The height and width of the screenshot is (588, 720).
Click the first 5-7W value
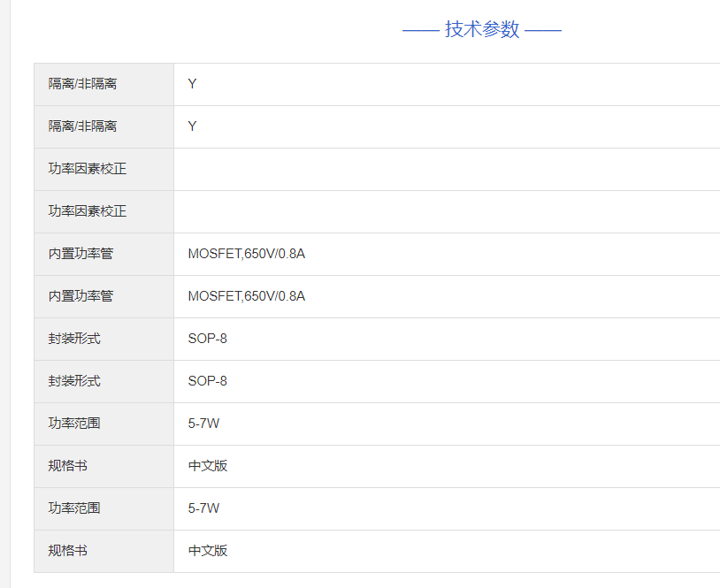click(204, 424)
